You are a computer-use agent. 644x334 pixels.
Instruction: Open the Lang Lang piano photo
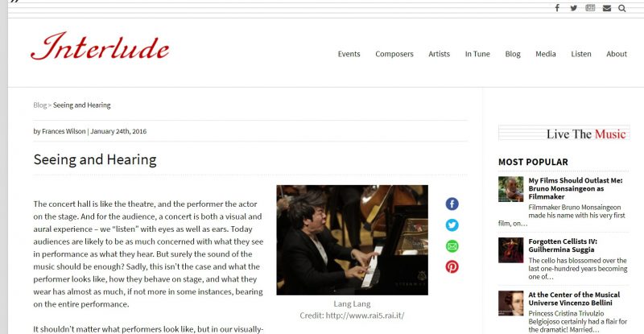pyautogui.click(x=352, y=240)
